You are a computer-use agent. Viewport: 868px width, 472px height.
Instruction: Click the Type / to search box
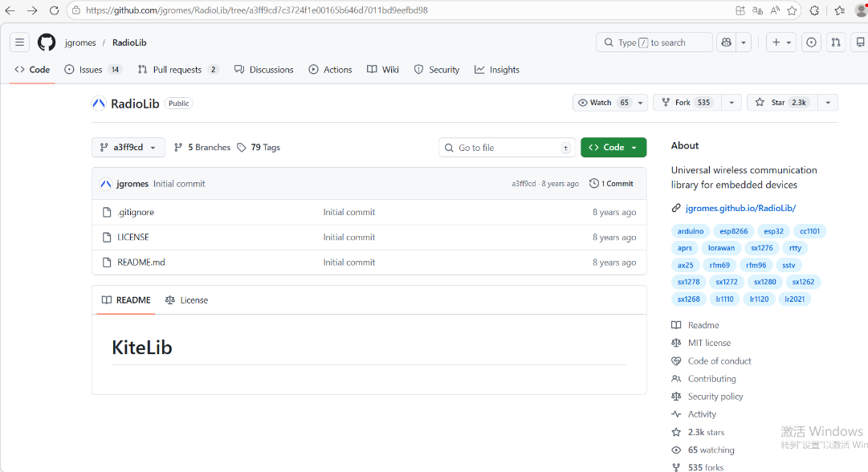[654, 43]
